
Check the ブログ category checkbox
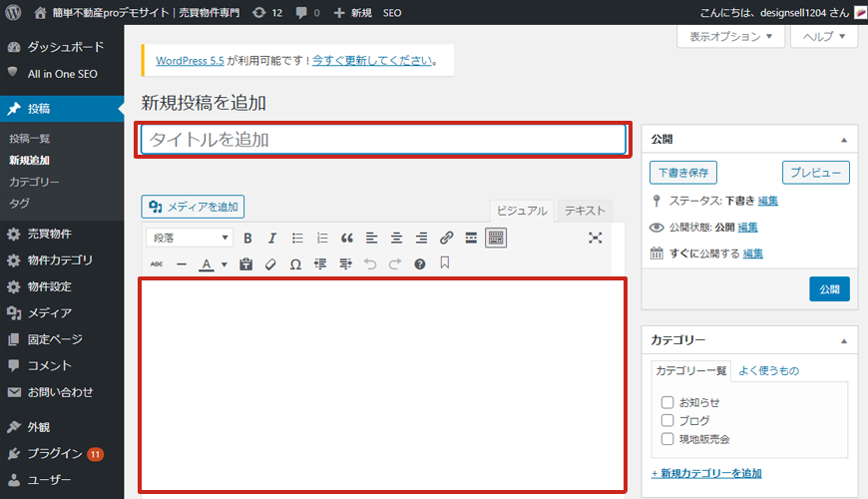(667, 420)
